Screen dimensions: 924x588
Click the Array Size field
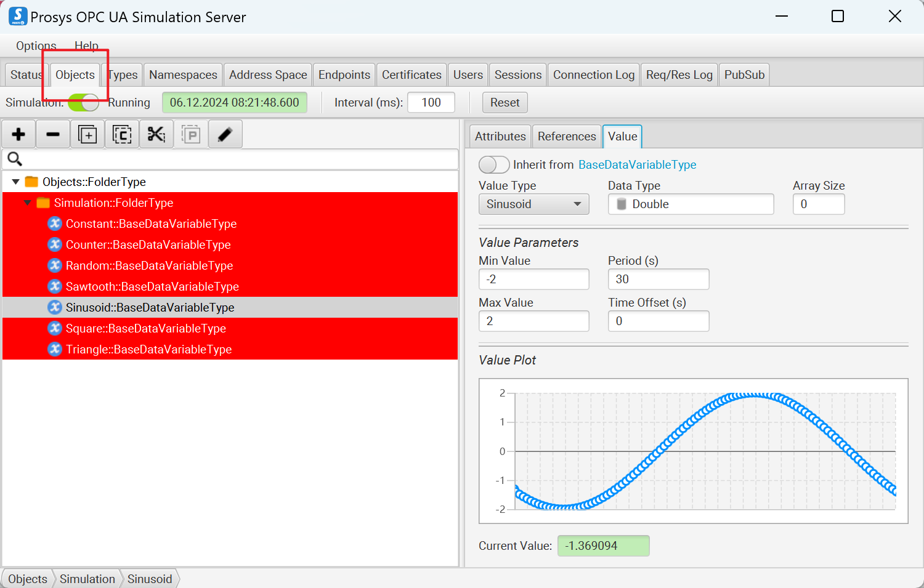coord(819,204)
